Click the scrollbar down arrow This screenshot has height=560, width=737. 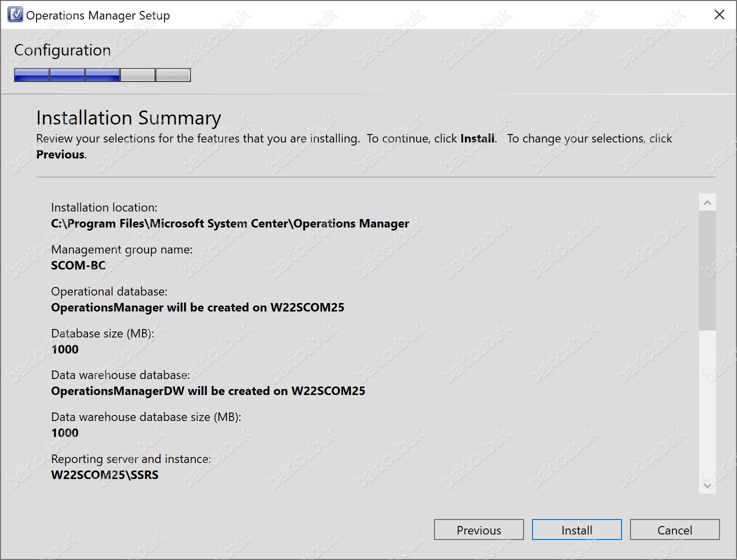[x=707, y=485]
